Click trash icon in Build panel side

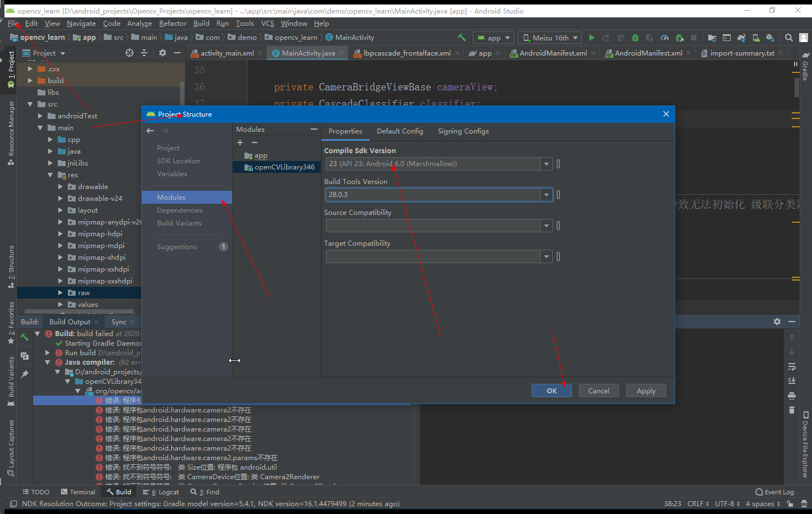click(792, 410)
